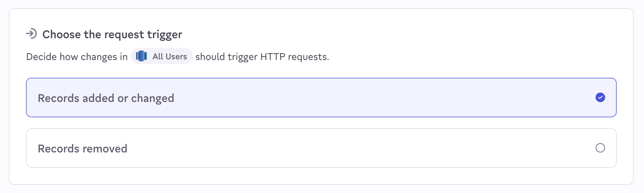The image size is (644, 193).
Task: Click the "should trigger HTTP requests." text
Action: click(262, 57)
